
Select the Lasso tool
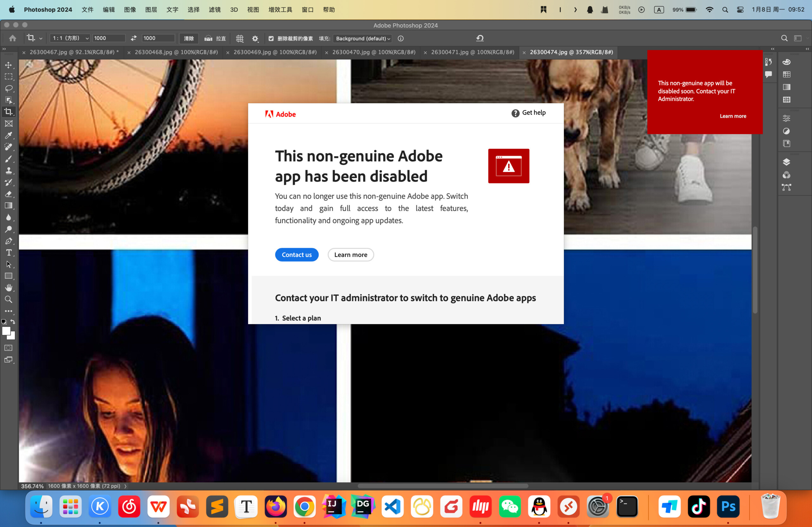coord(9,88)
